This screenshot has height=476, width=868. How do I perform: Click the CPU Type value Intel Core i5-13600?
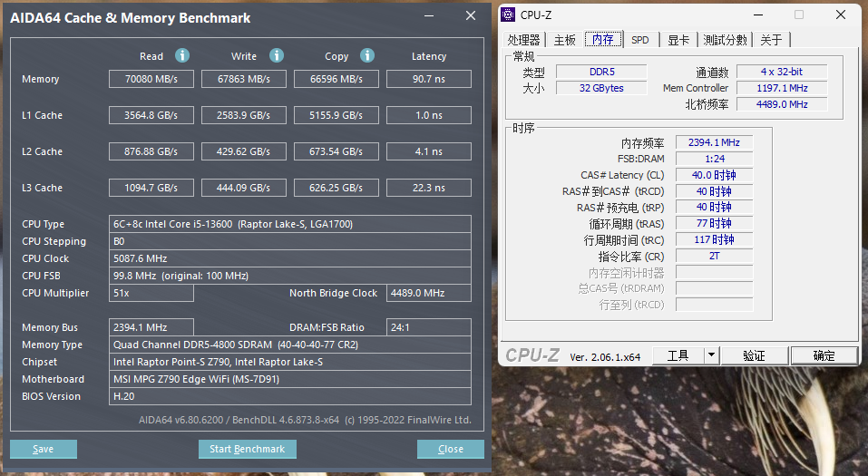(x=290, y=224)
